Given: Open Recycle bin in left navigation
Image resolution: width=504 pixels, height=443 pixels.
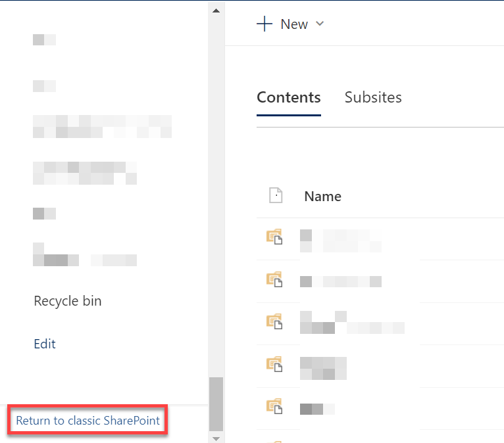Looking at the screenshot, I should click(67, 301).
